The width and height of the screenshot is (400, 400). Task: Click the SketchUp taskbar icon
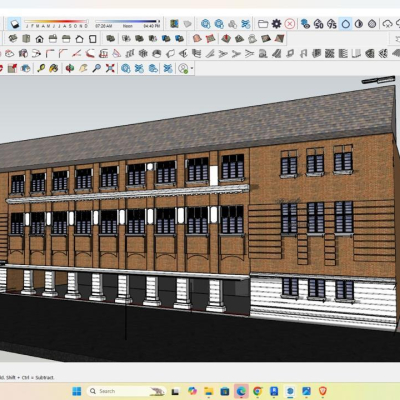point(290,391)
